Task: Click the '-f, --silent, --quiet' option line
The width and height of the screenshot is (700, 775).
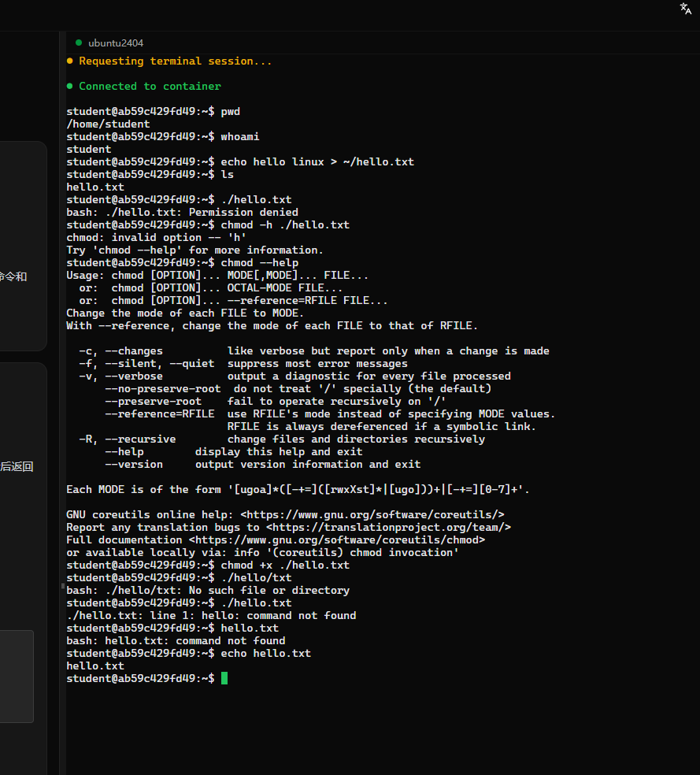Action: 243,364
